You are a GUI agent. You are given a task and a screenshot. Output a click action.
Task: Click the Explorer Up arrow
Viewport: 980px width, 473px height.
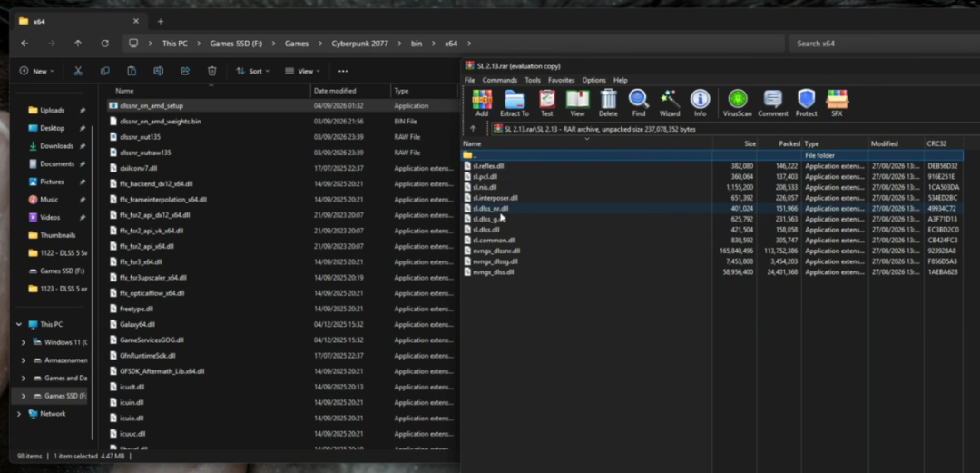pyautogui.click(x=77, y=44)
